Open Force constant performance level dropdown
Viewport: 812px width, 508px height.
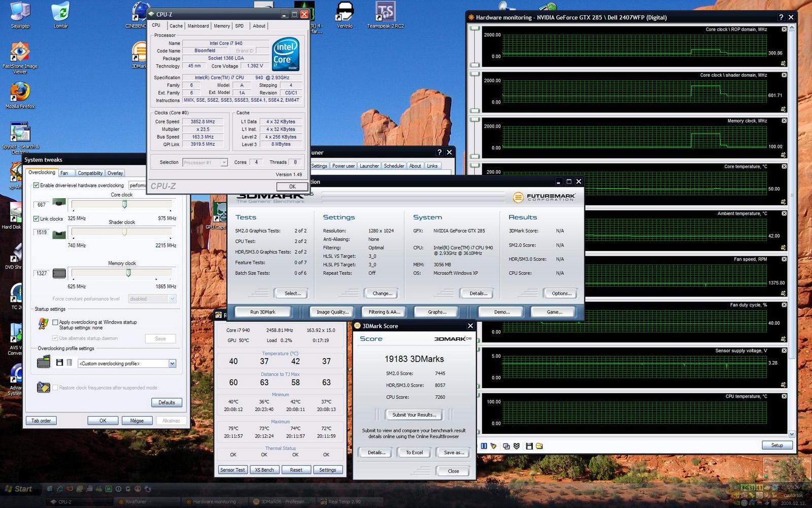tap(172, 299)
